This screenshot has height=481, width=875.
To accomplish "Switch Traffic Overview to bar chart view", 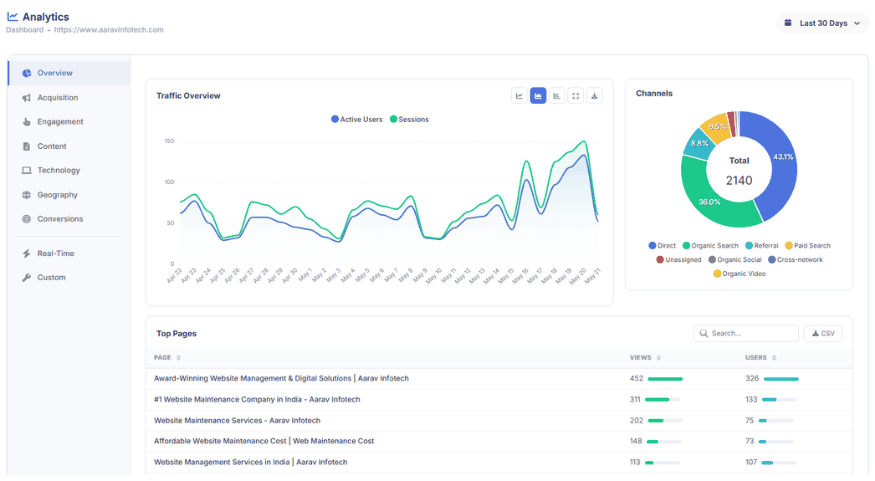I will click(557, 96).
